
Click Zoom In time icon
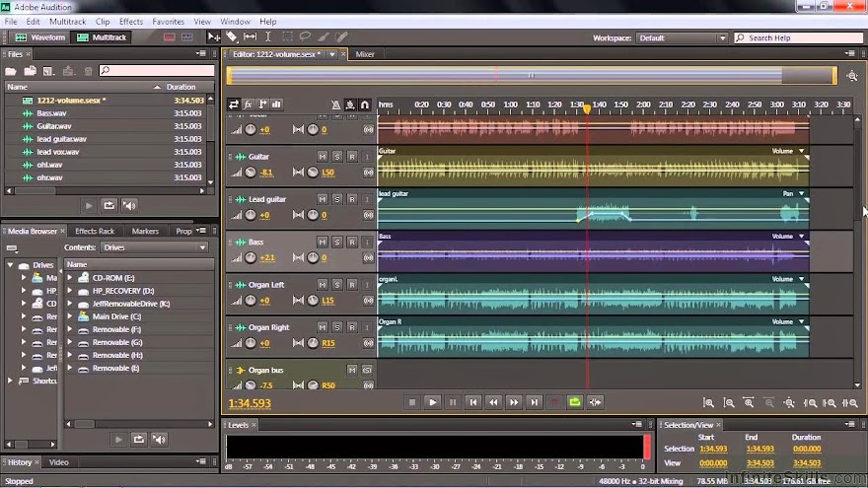point(749,403)
